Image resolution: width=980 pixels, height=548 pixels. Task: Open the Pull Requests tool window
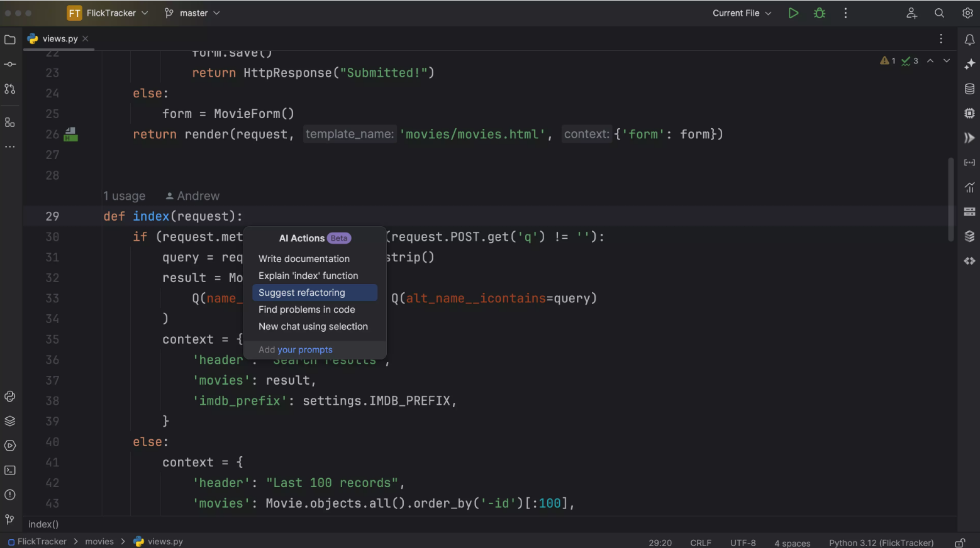(9, 89)
